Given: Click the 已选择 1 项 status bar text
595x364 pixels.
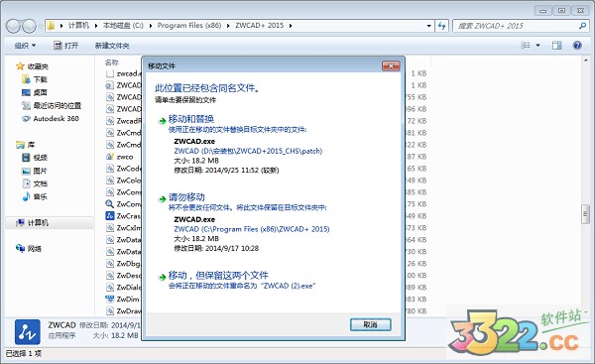Looking at the screenshot, I should point(24,353).
